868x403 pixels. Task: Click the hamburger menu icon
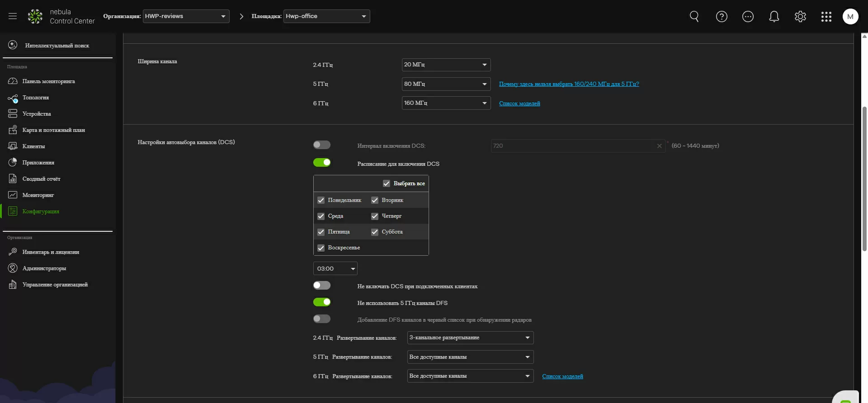point(13,16)
